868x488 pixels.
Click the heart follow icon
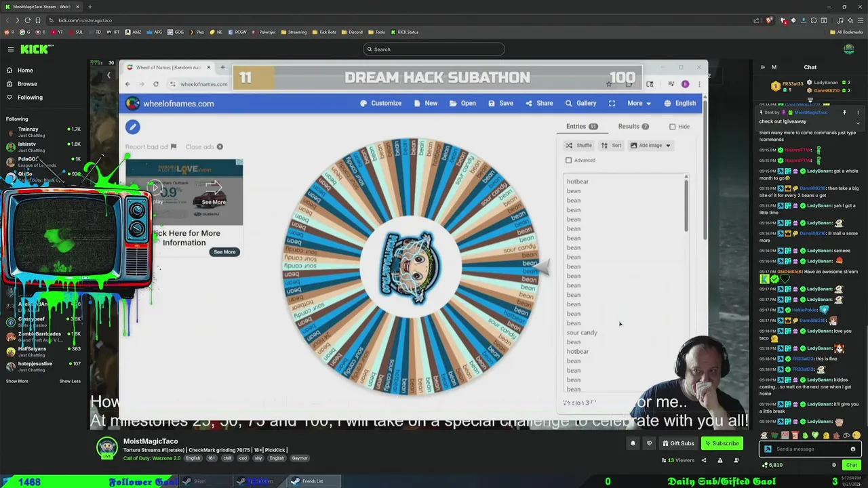pos(649,443)
